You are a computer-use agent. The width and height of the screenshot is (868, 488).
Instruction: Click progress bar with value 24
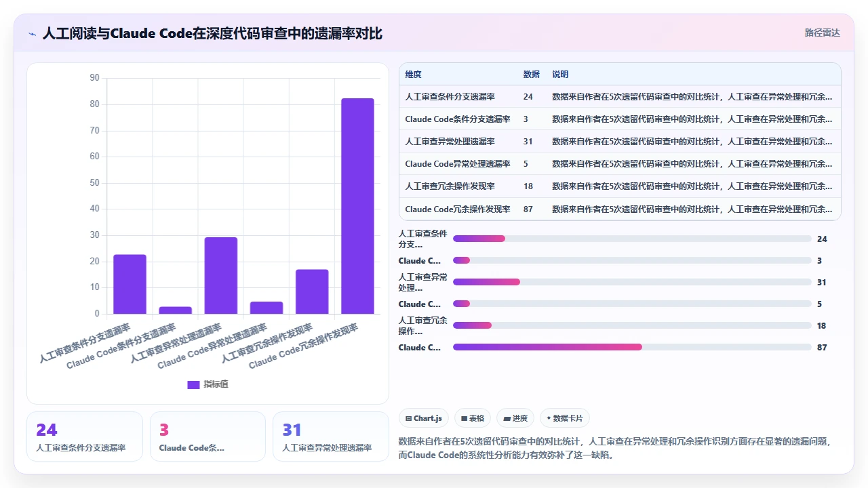click(632, 239)
